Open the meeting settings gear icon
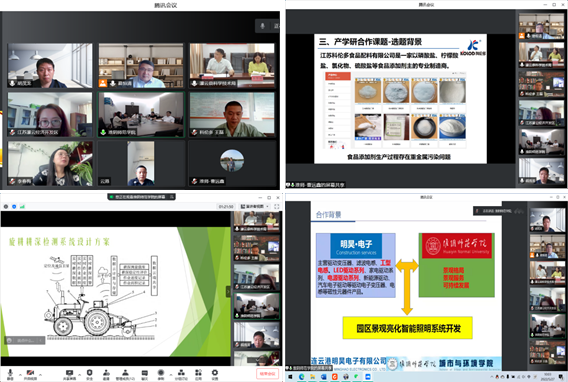 [x=215, y=374]
